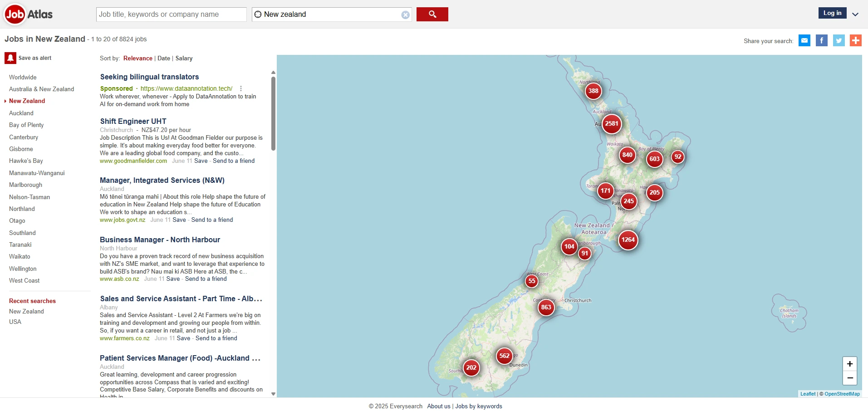
Task: Open more sharing options plus icon
Action: [856, 40]
